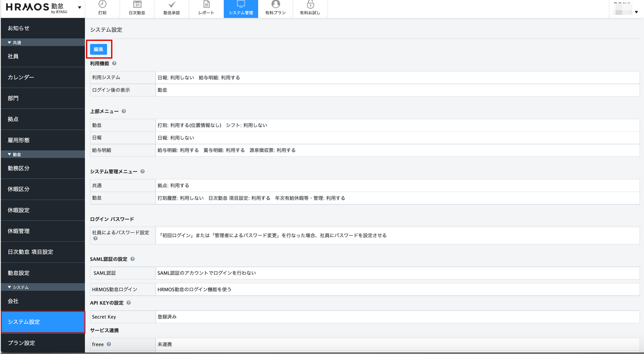Image resolution: width=644 pixels, height=354 pixels.
Task: Click help icon beside freee
Action: point(109,344)
